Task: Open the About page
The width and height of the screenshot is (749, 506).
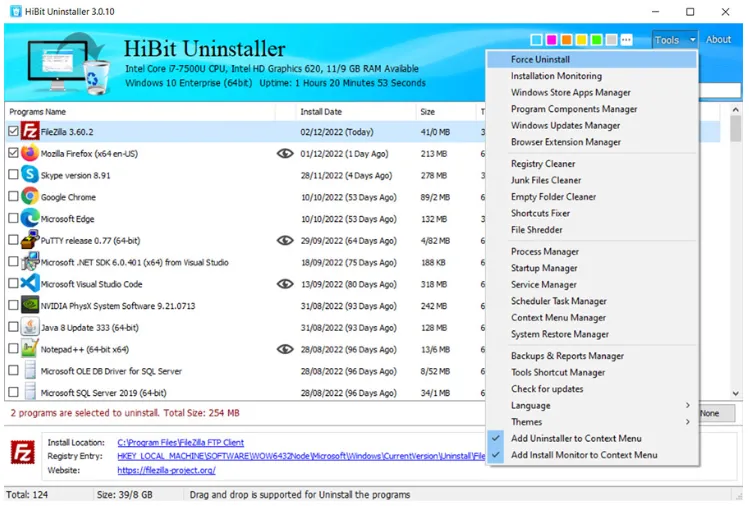Action: 718,40
